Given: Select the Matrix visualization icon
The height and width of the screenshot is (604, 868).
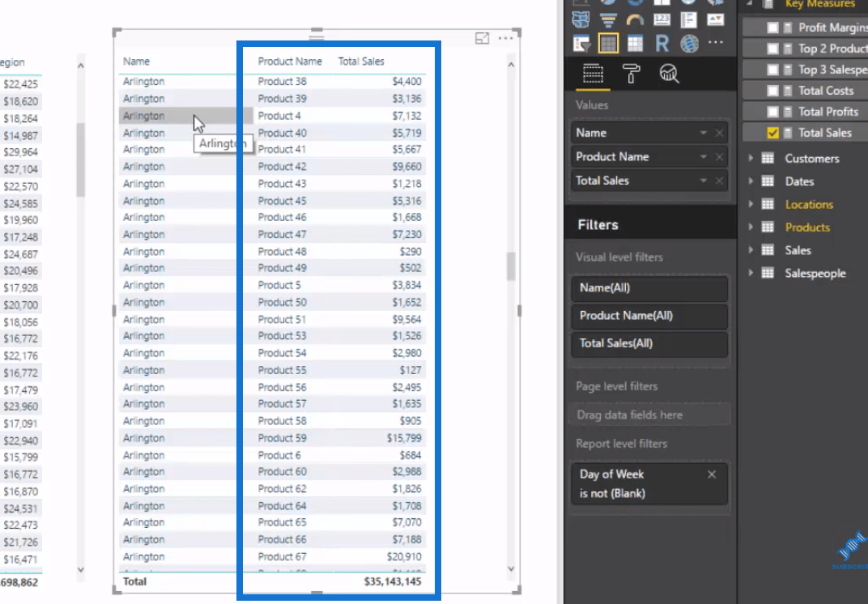Looking at the screenshot, I should (635, 43).
